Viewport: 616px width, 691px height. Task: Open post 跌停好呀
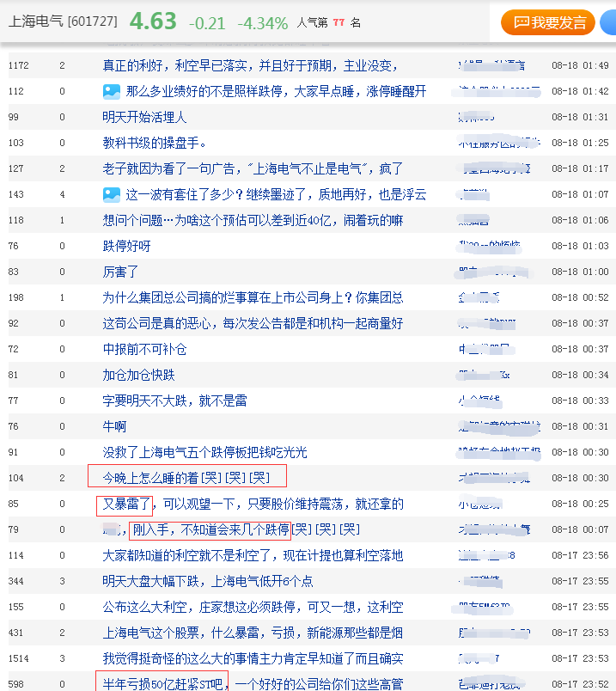tap(127, 246)
